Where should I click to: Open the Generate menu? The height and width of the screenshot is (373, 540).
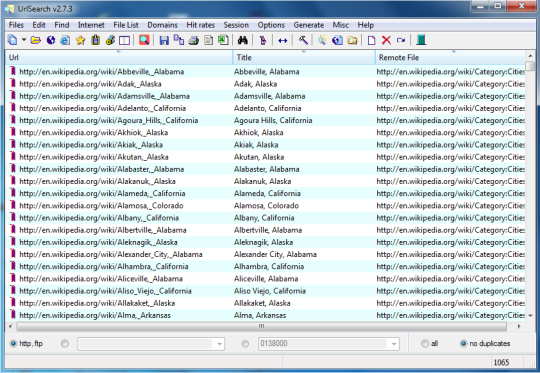click(x=309, y=25)
